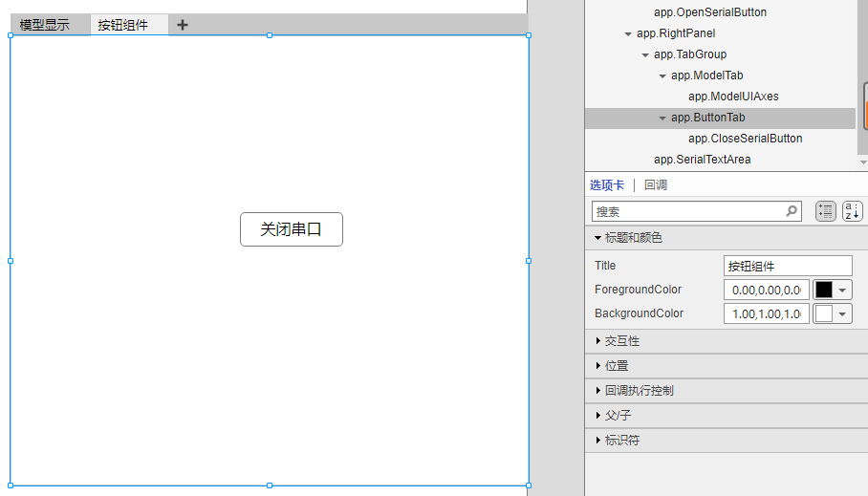
Task: Expand the 回调执行控制 section
Action: coord(727,391)
